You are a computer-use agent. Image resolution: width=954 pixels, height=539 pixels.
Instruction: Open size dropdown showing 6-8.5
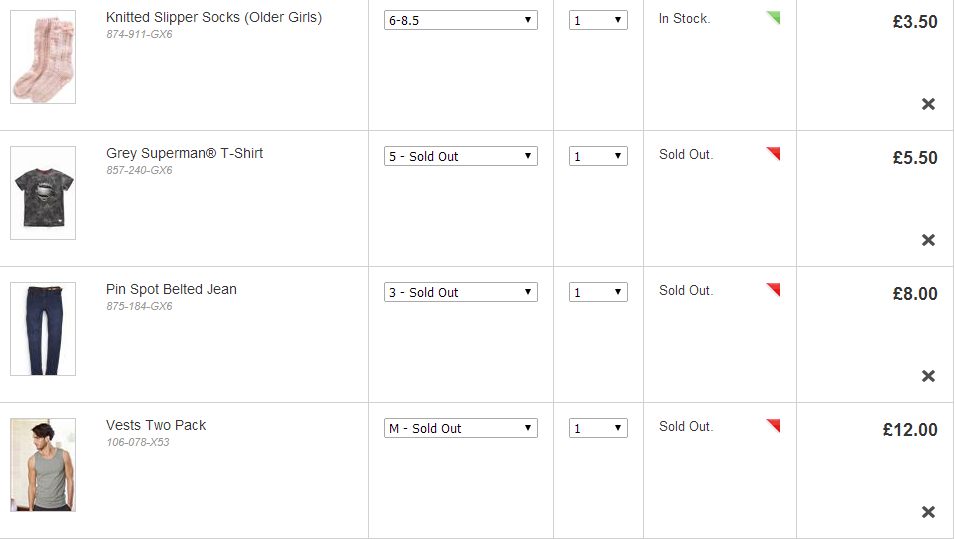click(x=460, y=20)
